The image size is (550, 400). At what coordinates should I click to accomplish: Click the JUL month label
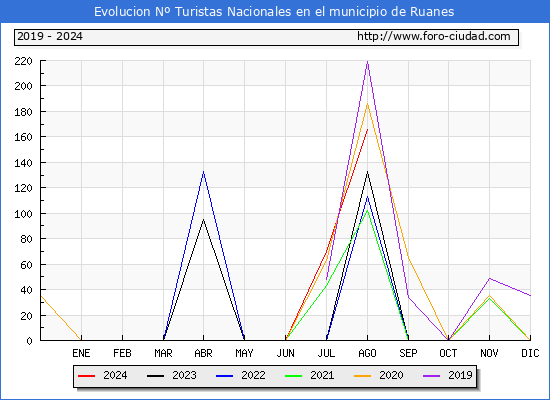pyautogui.click(x=326, y=353)
